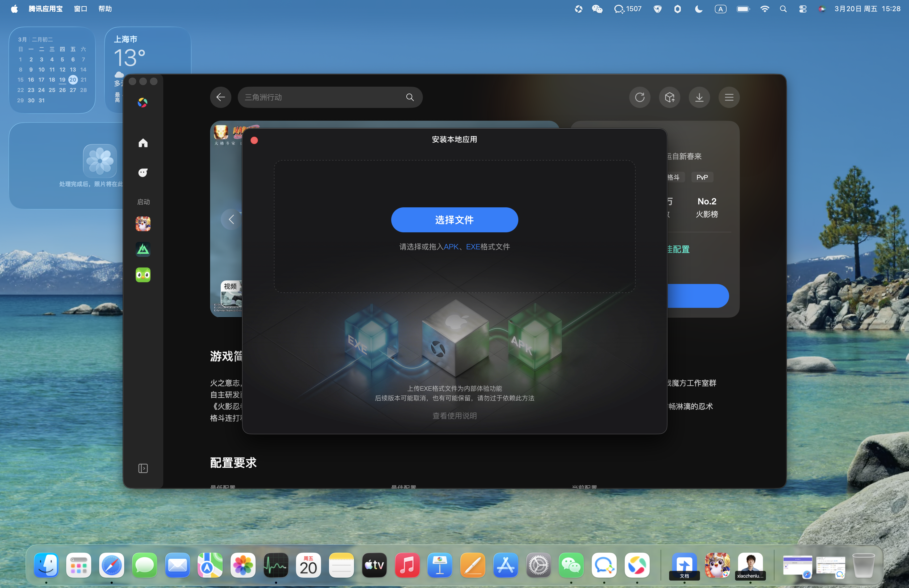
Task: Open the install-local-app box icon
Action: click(670, 97)
